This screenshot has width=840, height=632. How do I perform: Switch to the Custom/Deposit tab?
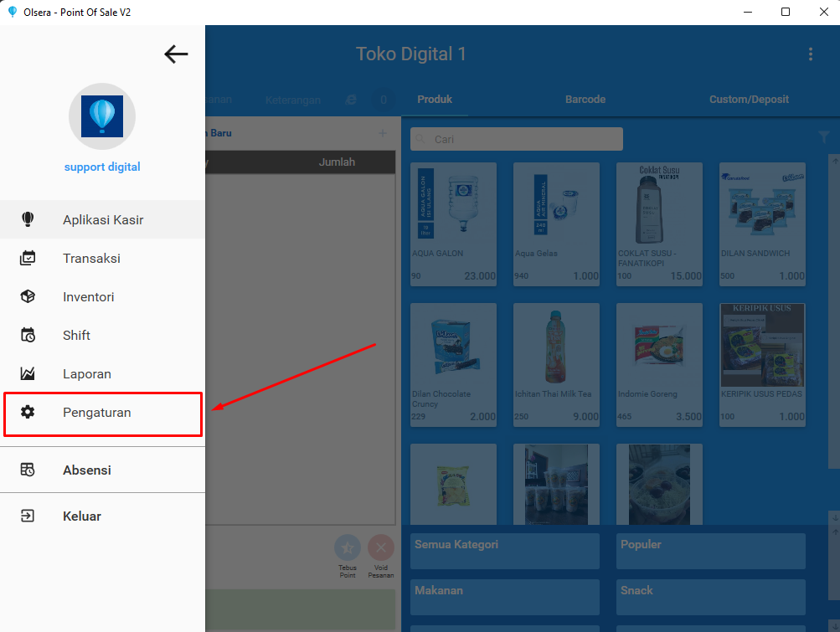point(749,100)
